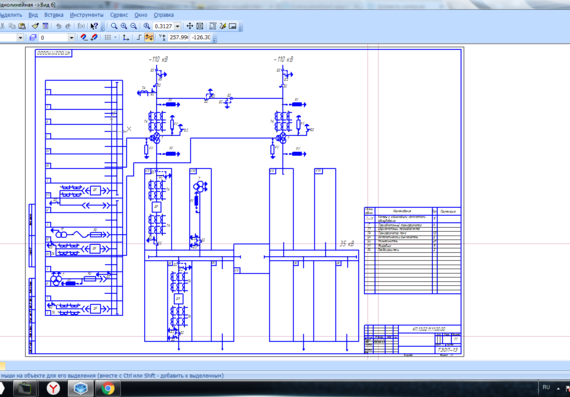This screenshot has width=570, height=397.
Task: Toggle the orthogonal drawing mode icon
Action: (x=139, y=37)
